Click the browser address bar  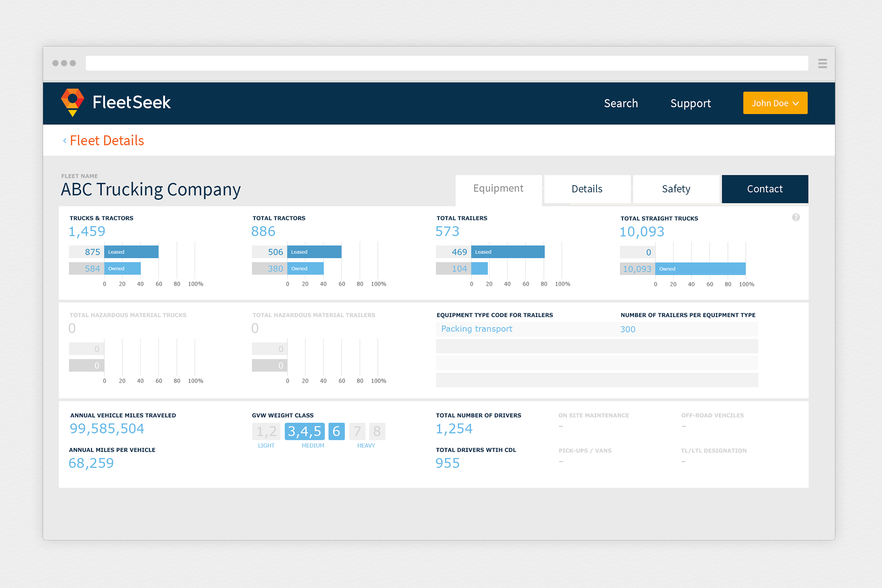pyautogui.click(x=447, y=63)
